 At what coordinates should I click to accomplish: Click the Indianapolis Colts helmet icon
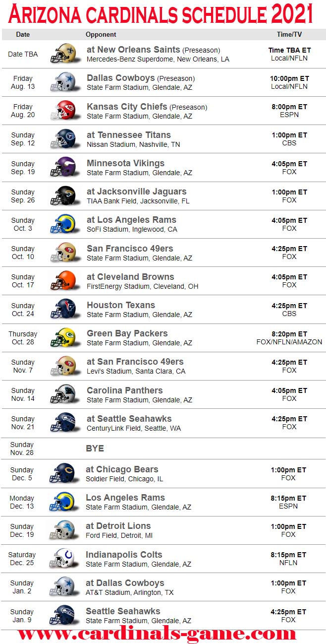coord(62,558)
